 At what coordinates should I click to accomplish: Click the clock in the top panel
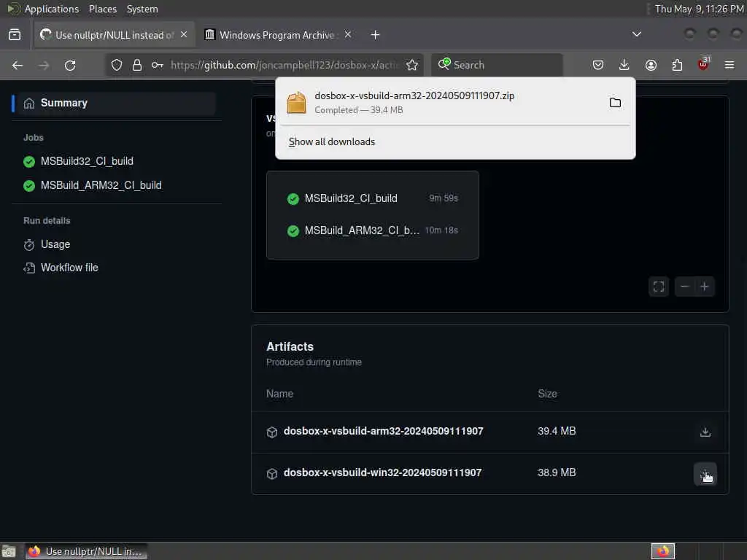point(699,9)
